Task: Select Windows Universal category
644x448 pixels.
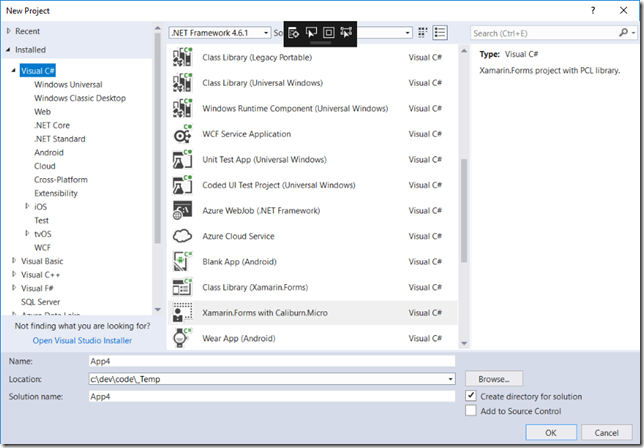Action: point(68,85)
